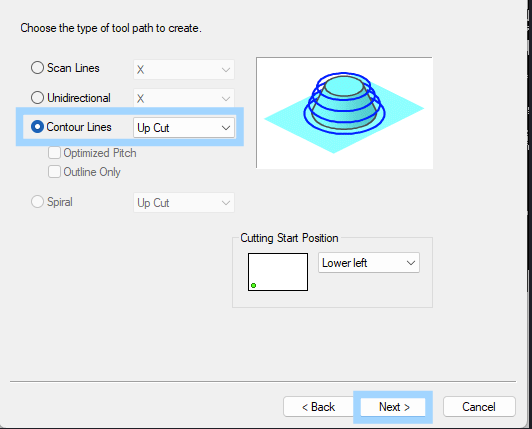
Task: Enable the Outline Only checkbox
Action: (54, 172)
